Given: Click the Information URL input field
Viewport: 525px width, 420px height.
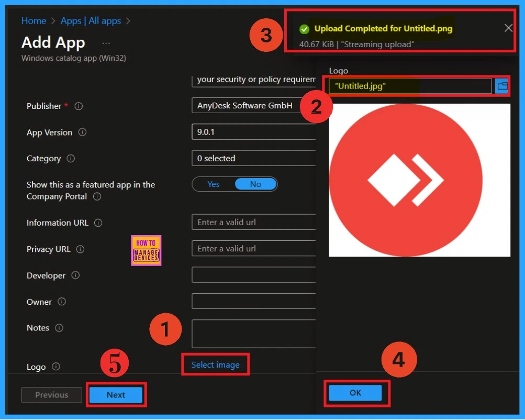Looking at the screenshot, I should coord(254,223).
